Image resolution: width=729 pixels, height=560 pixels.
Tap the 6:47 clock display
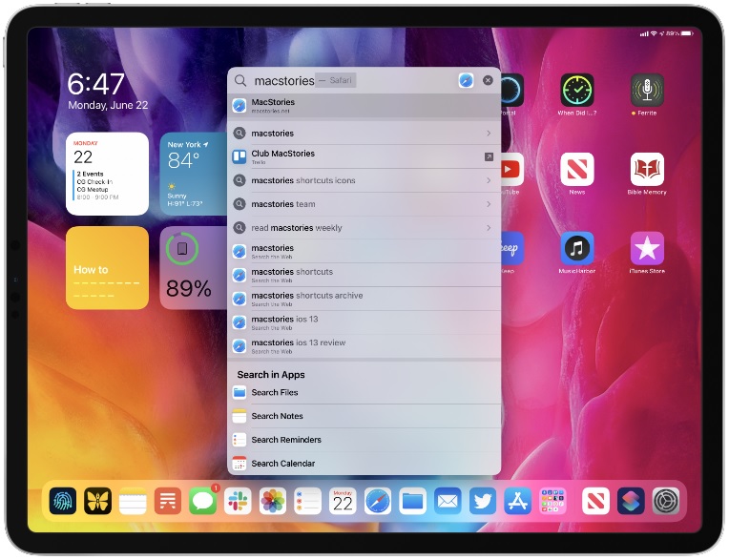point(95,84)
